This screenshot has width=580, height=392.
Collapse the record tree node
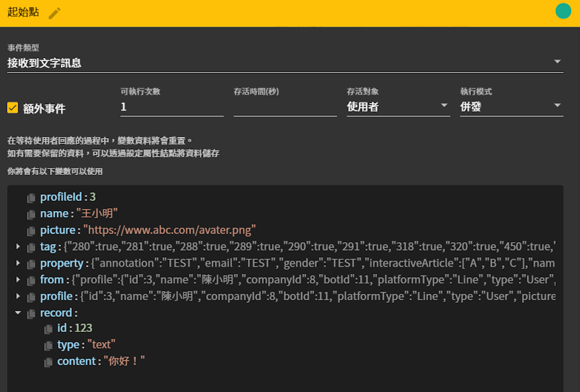click(18, 313)
